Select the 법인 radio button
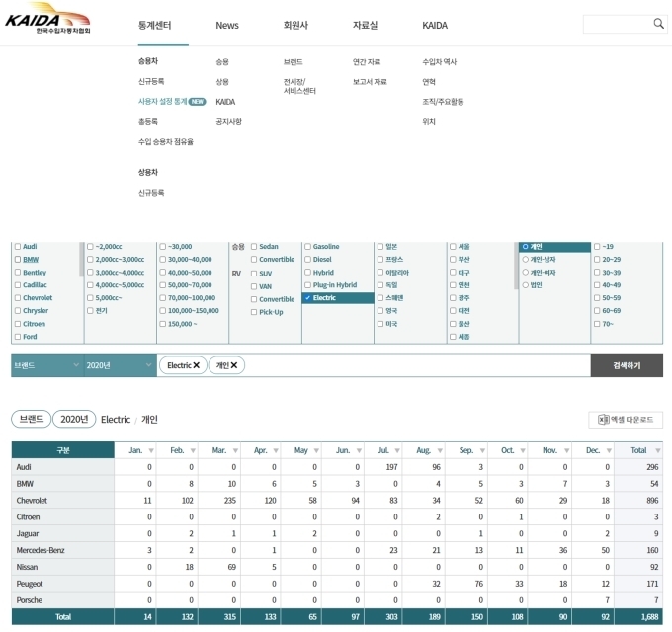The width and height of the screenshot is (672, 632). coord(525,285)
